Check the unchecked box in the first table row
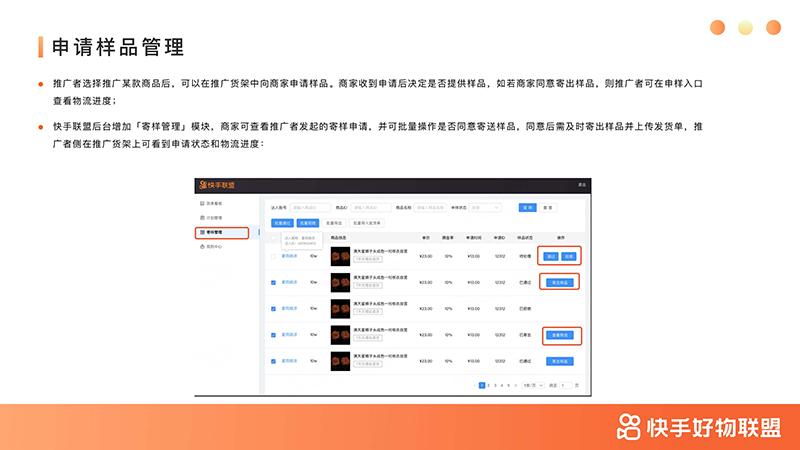800x450 pixels. tap(274, 256)
